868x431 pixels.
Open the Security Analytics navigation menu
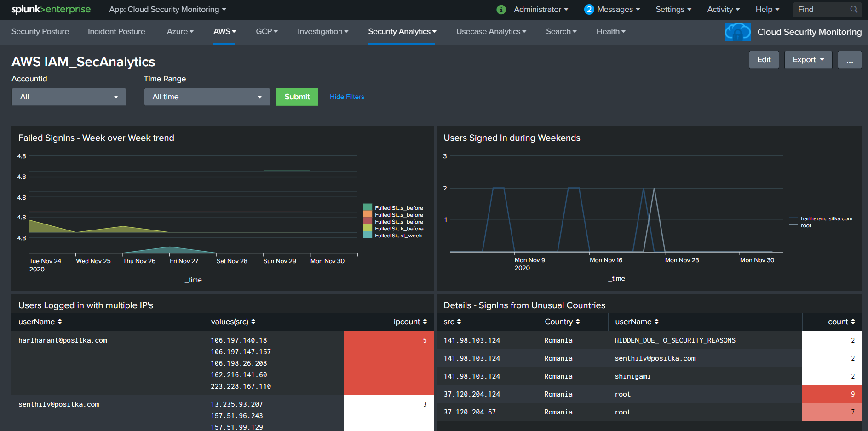tap(402, 31)
